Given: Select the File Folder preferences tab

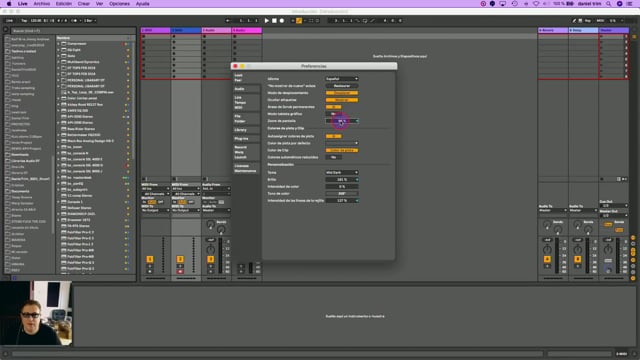Looking at the screenshot, I should pos(247,118).
